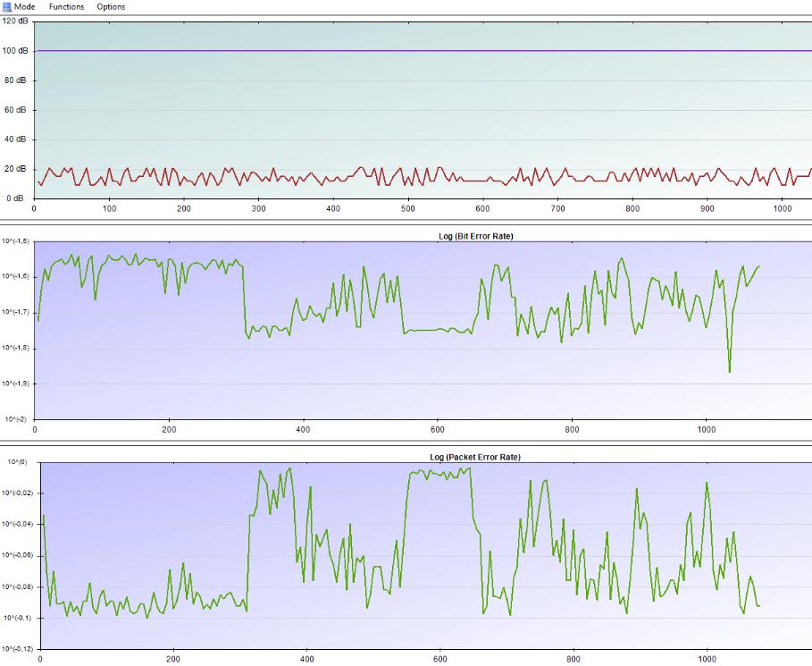Click the 10^(-1,6) bit error axis label
This screenshot has height=666, width=812.
click(16, 277)
